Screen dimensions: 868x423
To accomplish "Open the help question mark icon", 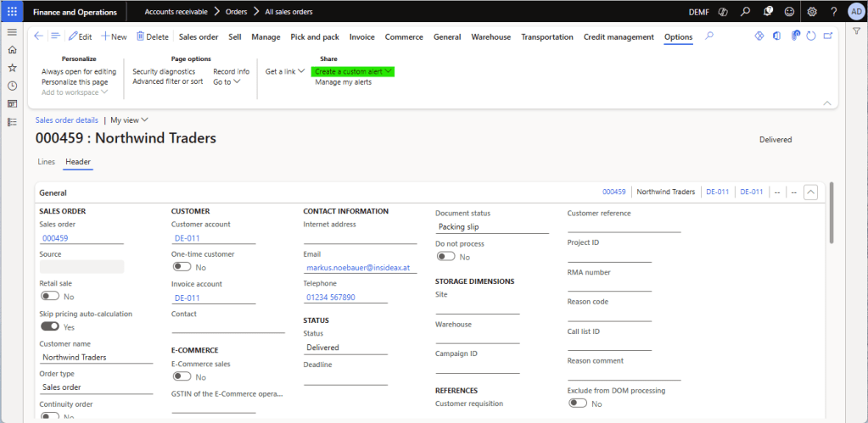I will [834, 12].
